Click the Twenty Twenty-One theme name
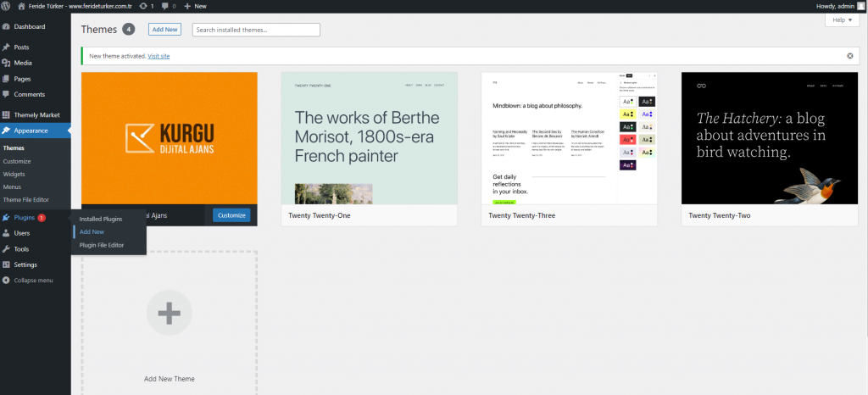Viewport: 868px width, 395px height. [320, 215]
